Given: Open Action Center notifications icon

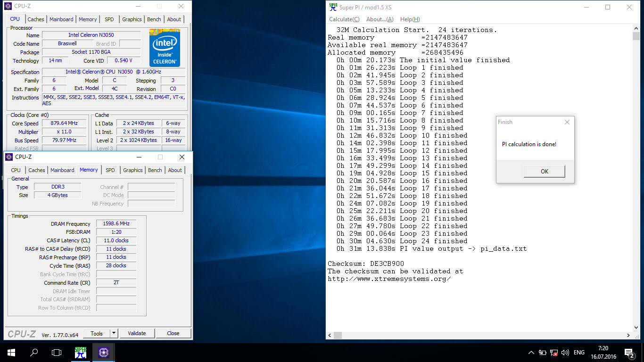Looking at the screenshot, I should [x=629, y=352].
